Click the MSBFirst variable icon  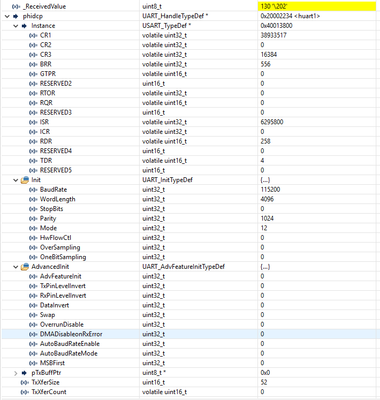tap(33, 363)
